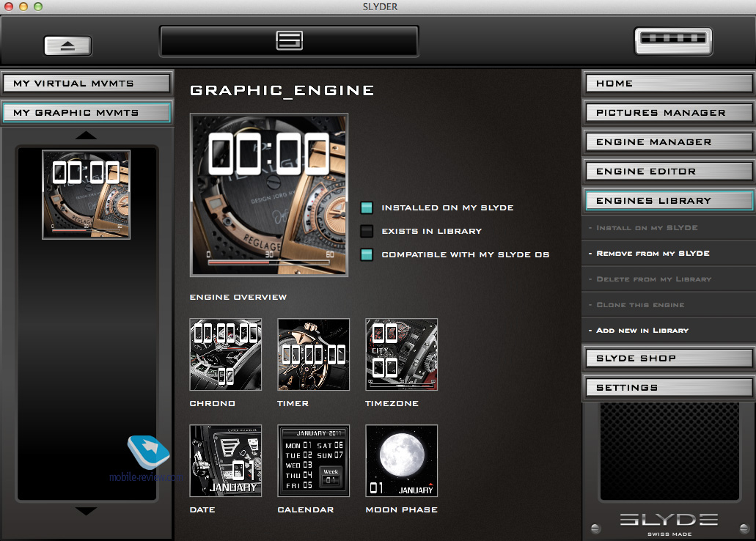Click the Timer label
This screenshot has width=756, height=541.
[x=293, y=404]
